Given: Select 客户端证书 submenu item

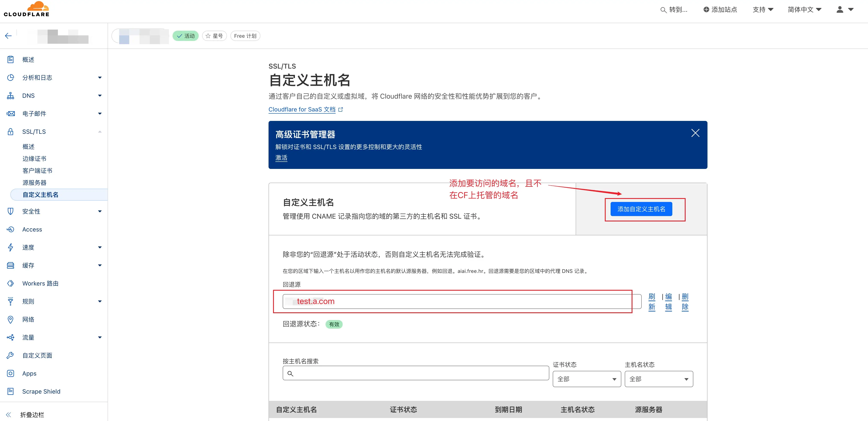Looking at the screenshot, I should tap(38, 171).
